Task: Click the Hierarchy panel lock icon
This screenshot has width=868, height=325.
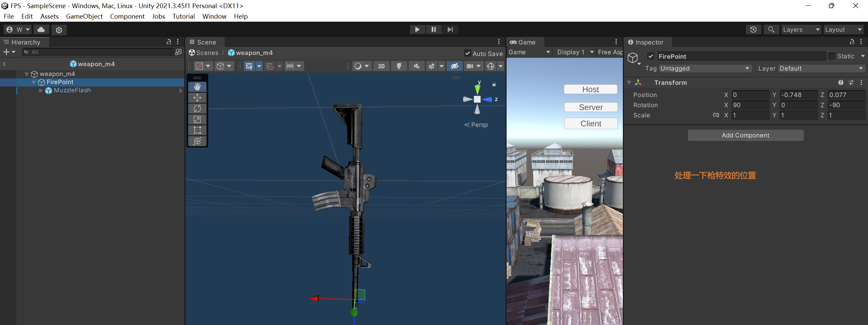Action: point(169,42)
